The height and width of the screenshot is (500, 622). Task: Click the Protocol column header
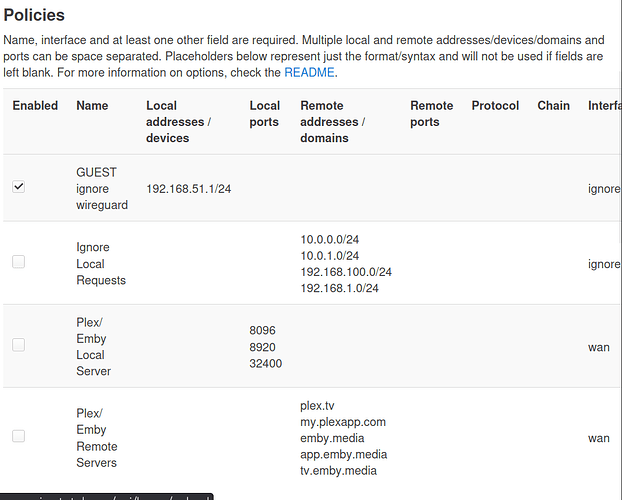(495, 106)
